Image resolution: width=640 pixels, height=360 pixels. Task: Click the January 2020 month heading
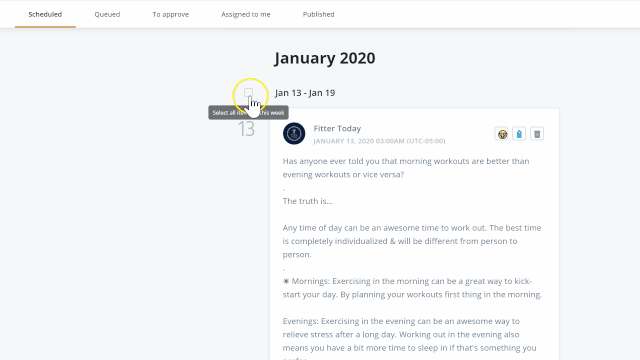click(324, 58)
